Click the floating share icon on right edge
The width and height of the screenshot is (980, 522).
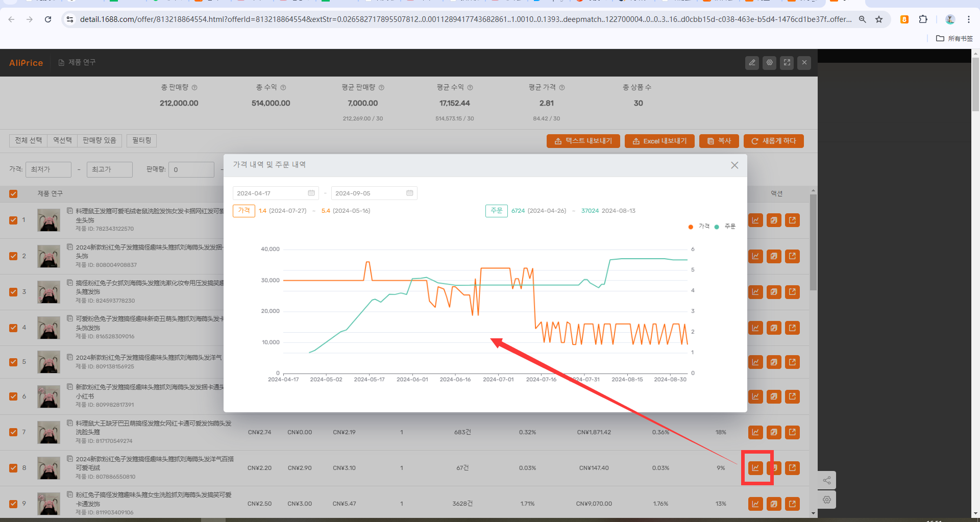[827, 480]
